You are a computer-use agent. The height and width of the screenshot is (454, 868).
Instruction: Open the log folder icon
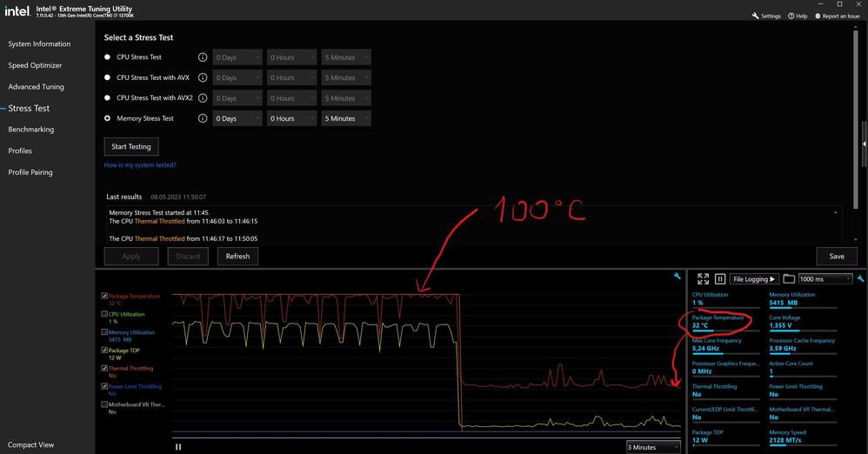pos(789,279)
